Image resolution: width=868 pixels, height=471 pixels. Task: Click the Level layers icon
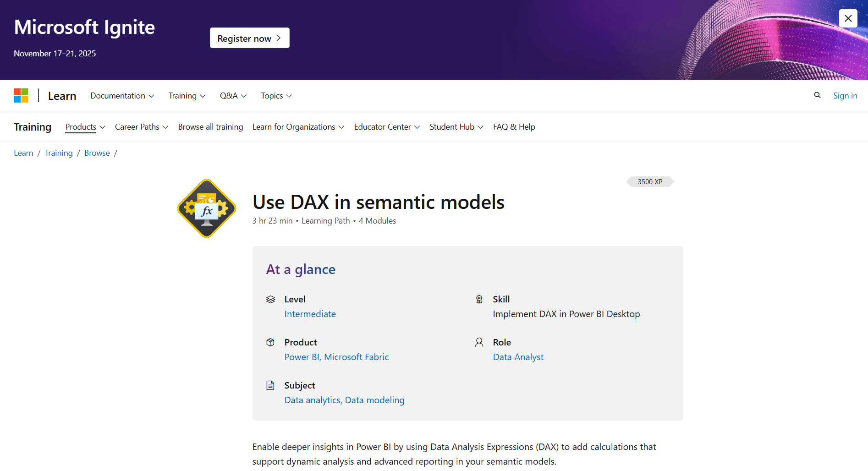tap(270, 299)
